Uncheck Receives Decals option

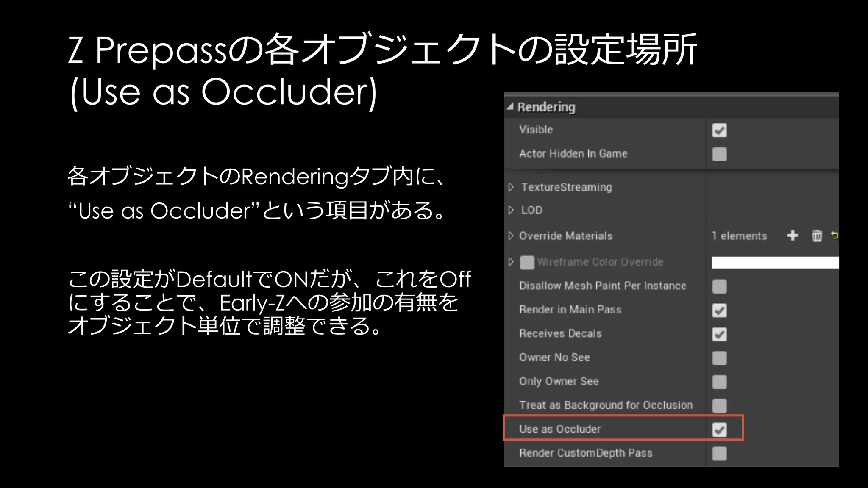(719, 334)
